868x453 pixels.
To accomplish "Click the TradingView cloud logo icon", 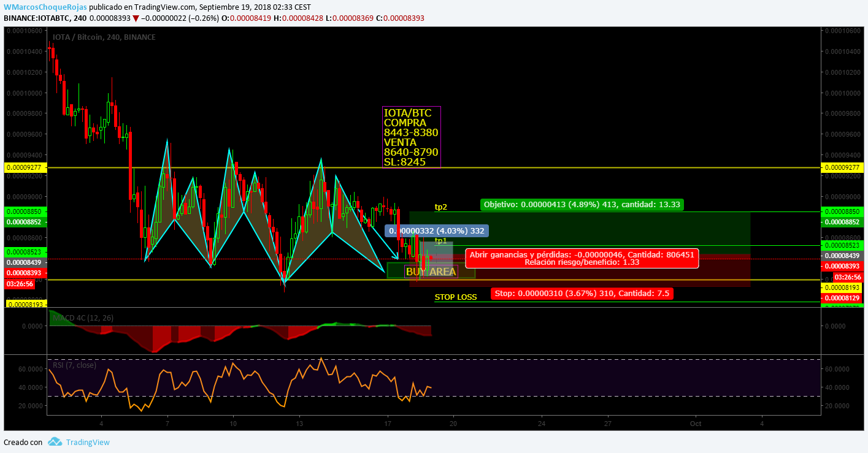I will [x=55, y=442].
